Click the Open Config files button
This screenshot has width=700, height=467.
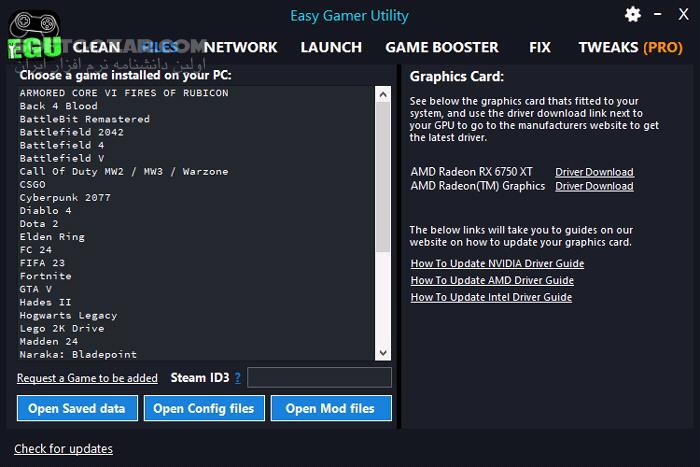click(x=204, y=408)
